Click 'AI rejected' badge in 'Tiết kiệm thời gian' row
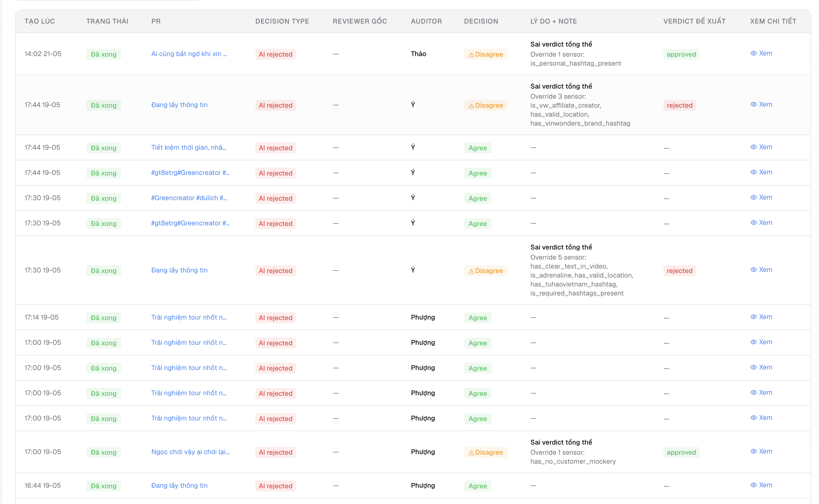 click(276, 148)
